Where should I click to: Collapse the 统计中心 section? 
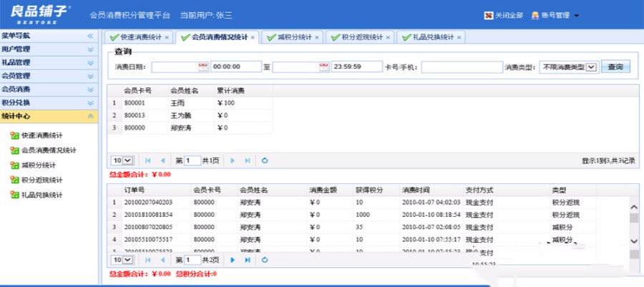[91, 117]
